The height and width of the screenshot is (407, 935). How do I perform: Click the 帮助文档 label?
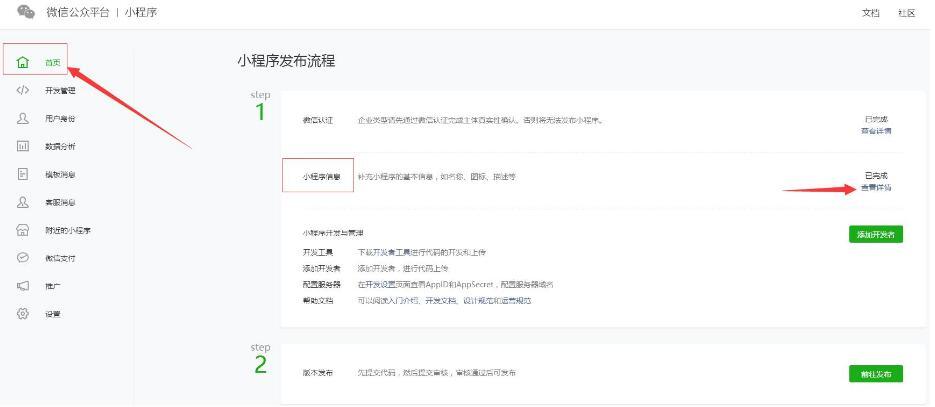318,301
